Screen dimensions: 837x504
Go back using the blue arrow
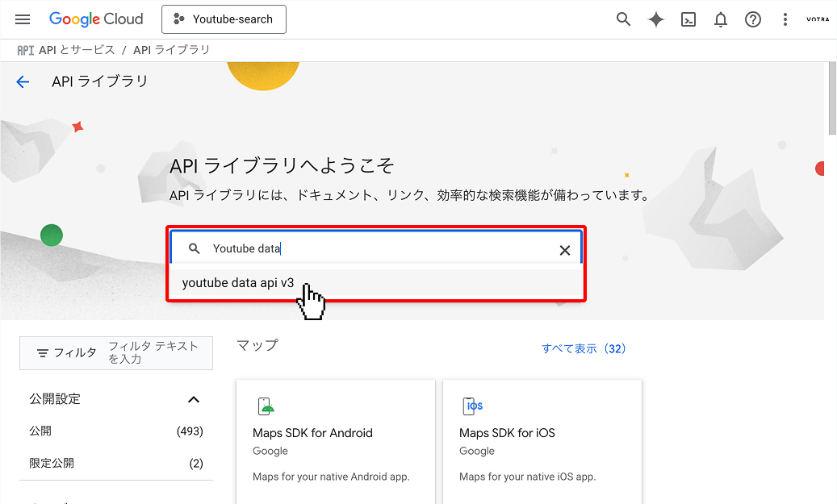coord(23,81)
